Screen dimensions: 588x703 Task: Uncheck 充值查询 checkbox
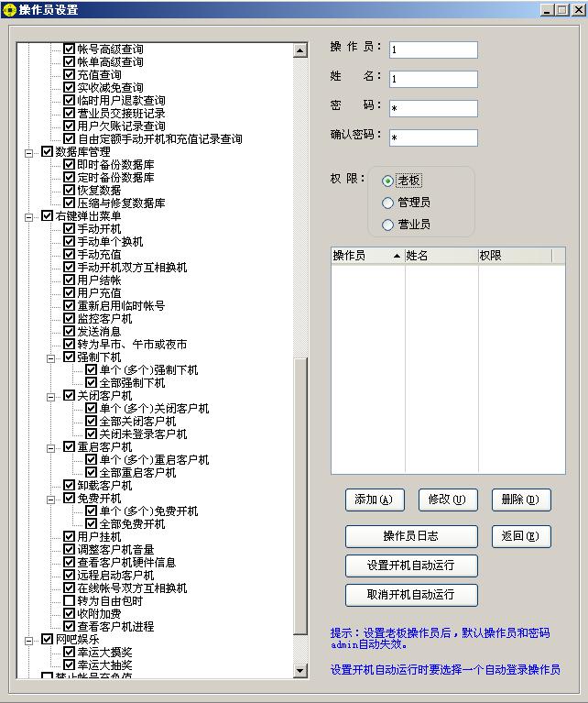[69, 74]
